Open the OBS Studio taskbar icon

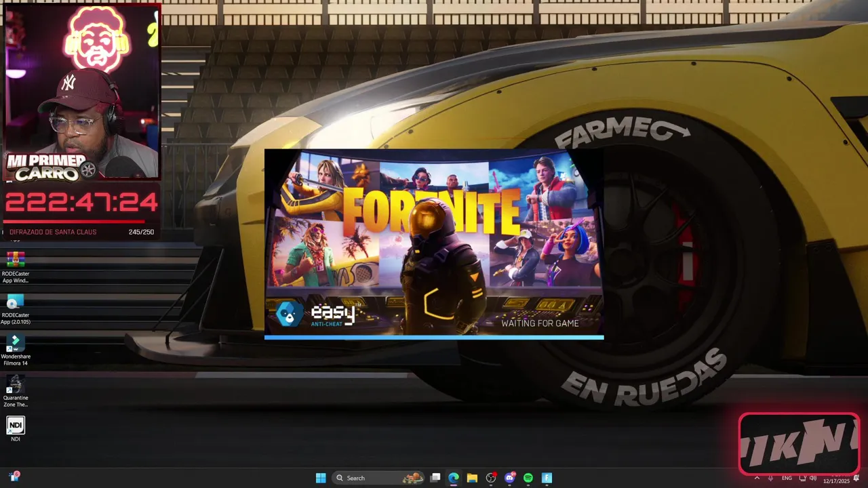[x=491, y=478]
